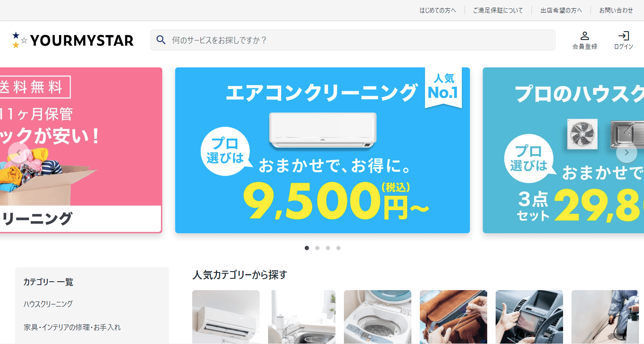Advance carousel with next arrow
Viewport: 644px width, 344px height.
tap(626, 152)
